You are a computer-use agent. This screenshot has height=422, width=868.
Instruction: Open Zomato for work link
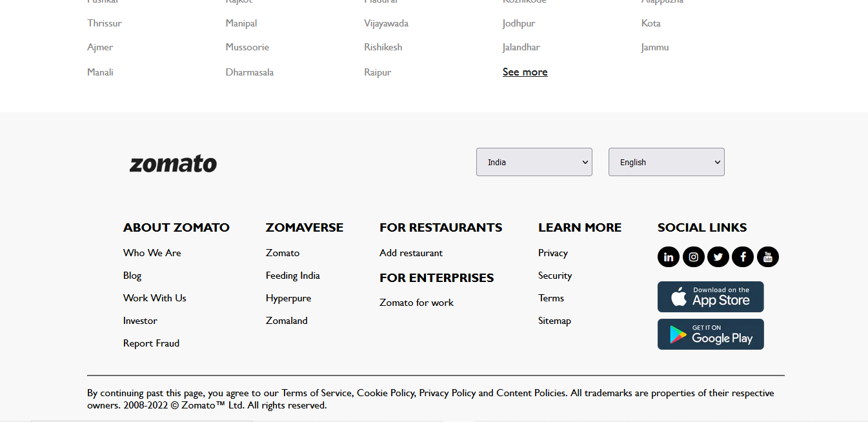tap(416, 303)
